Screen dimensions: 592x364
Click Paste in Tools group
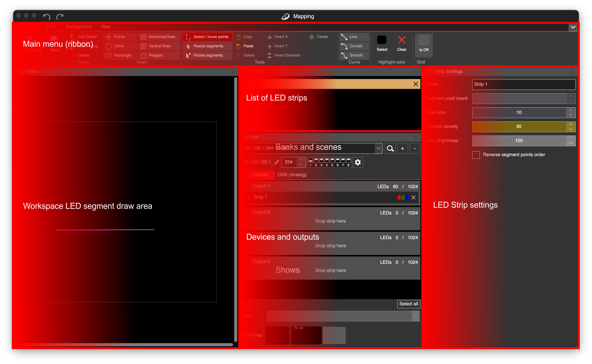pos(245,46)
